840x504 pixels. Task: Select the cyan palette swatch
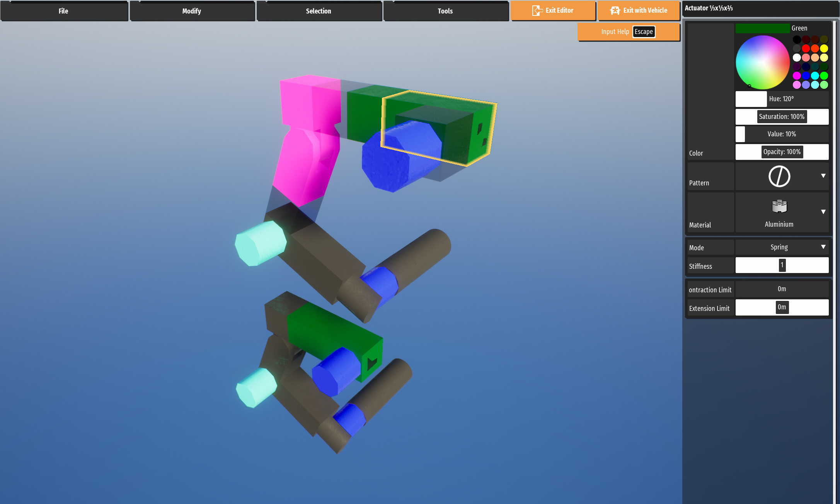815,76
